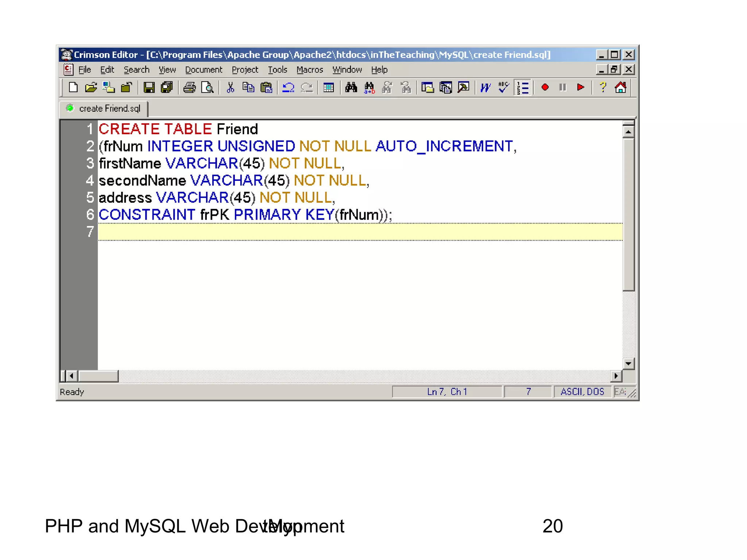
Task: Open Find with binoculars icon
Action: 351,87
